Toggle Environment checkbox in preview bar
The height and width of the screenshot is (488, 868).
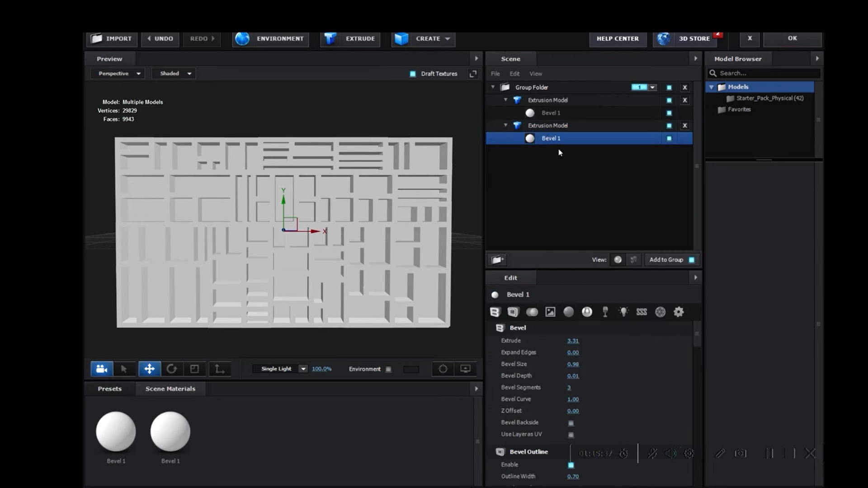coord(388,369)
